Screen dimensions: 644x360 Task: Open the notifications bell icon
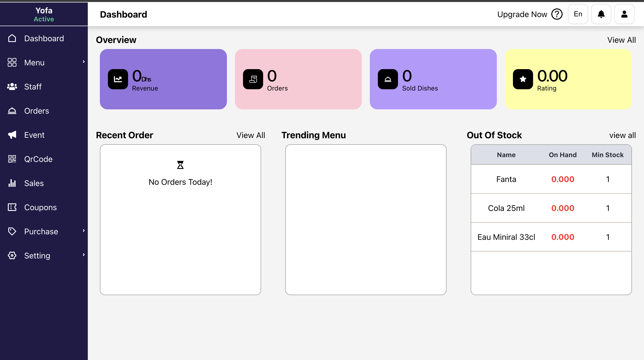pos(601,14)
